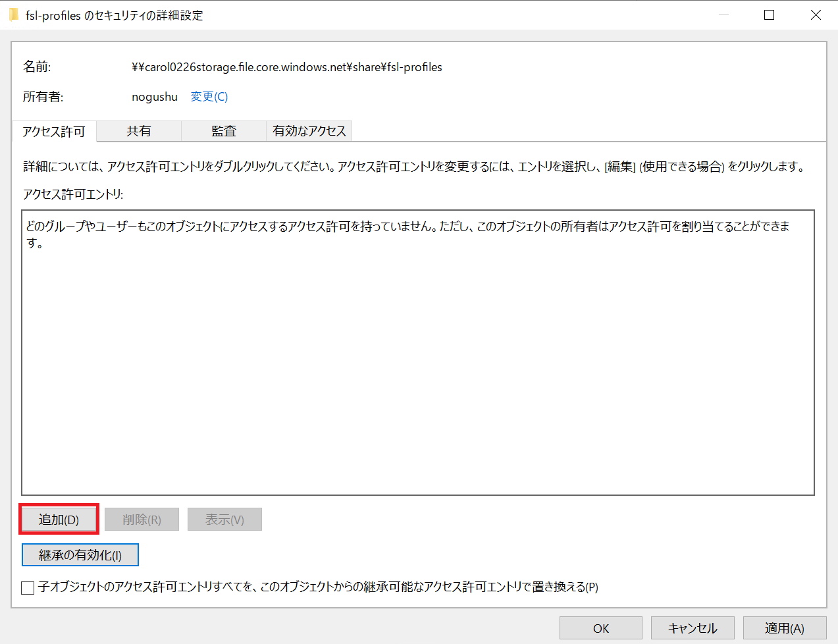Screen dimensions: 838x644
Task: Switch to the 共有 tab
Action: coord(139,131)
